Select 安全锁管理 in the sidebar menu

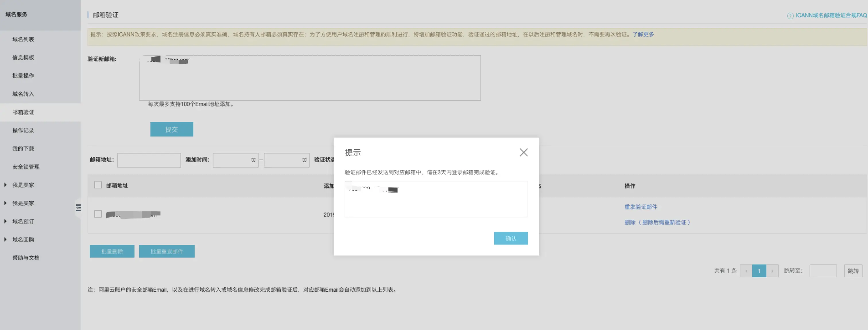click(x=26, y=167)
